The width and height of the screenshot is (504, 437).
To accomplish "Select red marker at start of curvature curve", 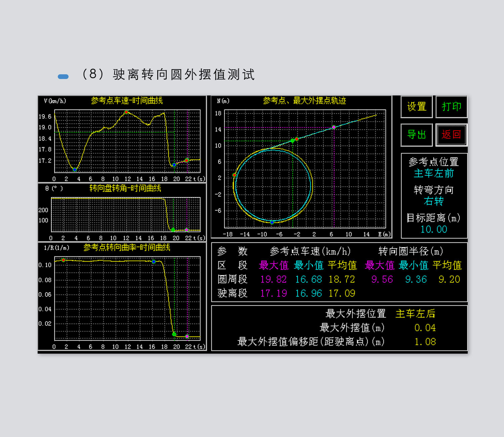I will [63, 260].
